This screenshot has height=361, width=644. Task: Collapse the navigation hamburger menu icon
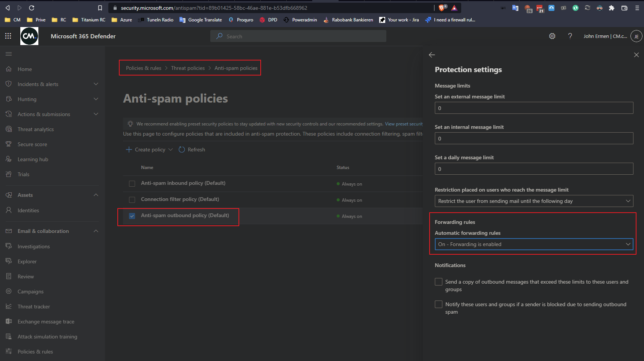pyautogui.click(x=9, y=54)
